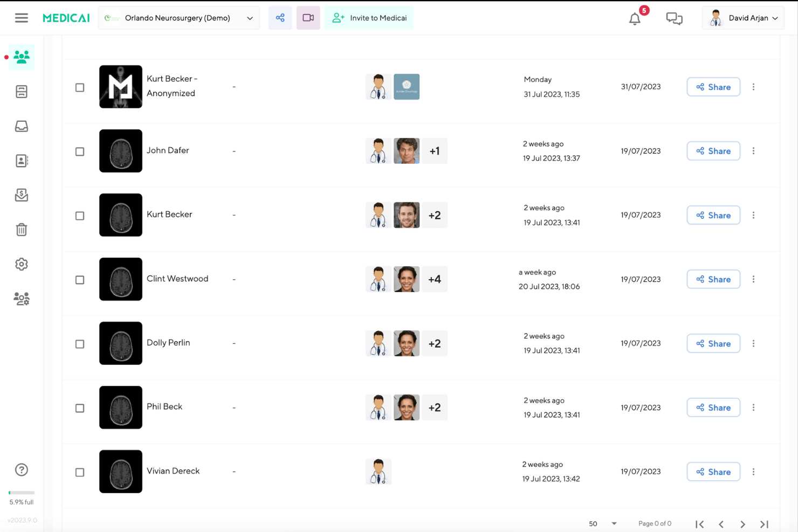Open the three-dot menu on Kurt Becker's row
The width and height of the screenshot is (798, 532).
[753, 215]
